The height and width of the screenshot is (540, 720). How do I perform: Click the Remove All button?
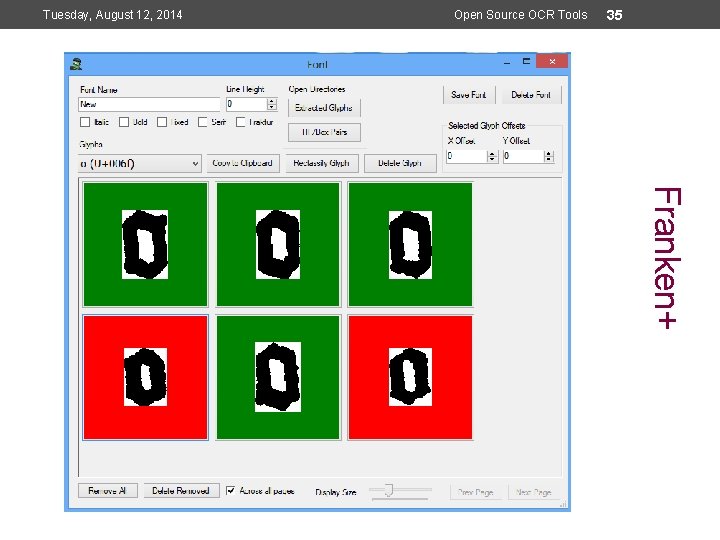[x=108, y=491]
